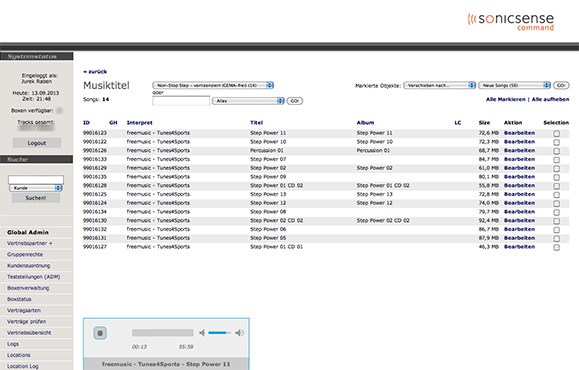The width and height of the screenshot is (579, 370).
Task: Expand the Vertriebspartner + menu entry
Action: [30, 243]
